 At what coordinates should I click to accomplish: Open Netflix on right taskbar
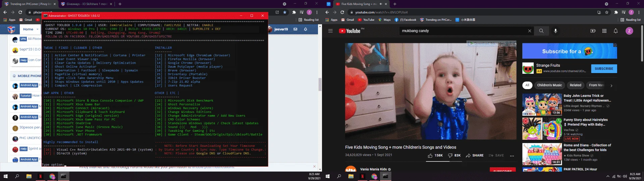pos(362,176)
